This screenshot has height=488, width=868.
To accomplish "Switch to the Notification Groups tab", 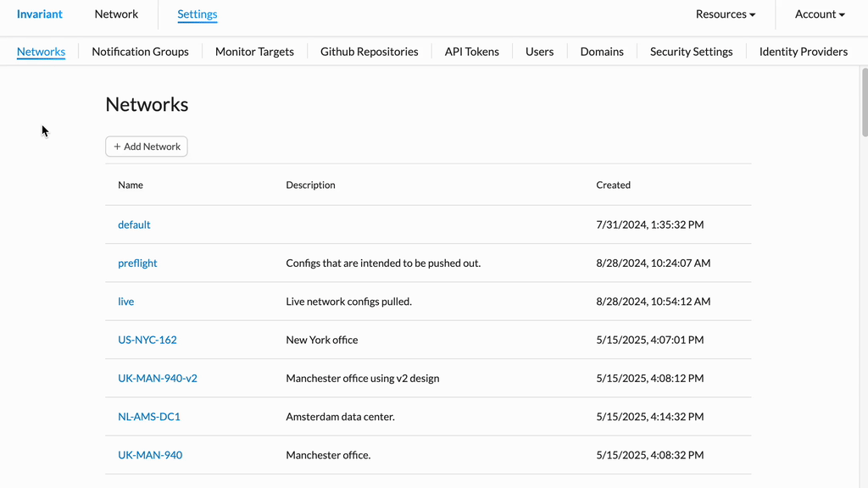I will click(140, 52).
